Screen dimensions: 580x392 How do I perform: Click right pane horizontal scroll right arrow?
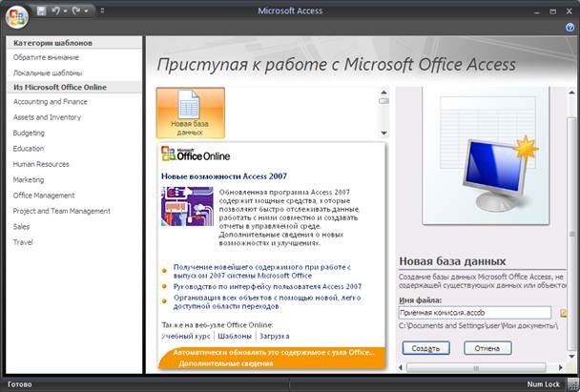coord(560,367)
